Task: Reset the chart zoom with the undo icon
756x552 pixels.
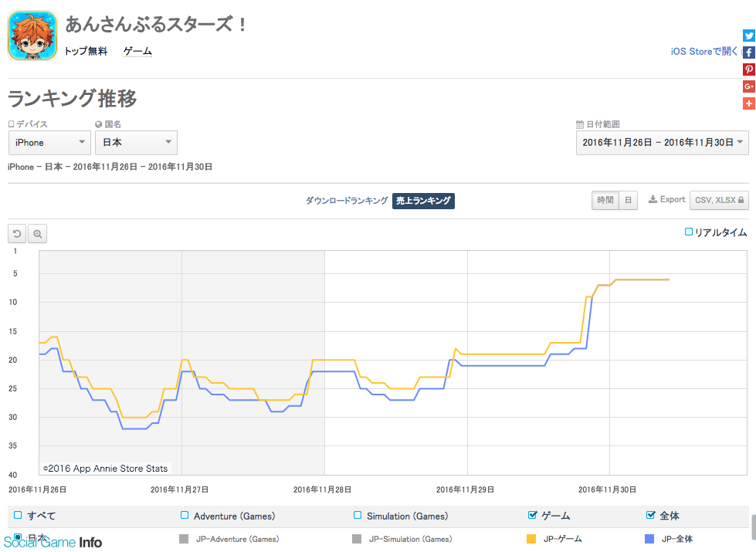Action: pos(17,234)
